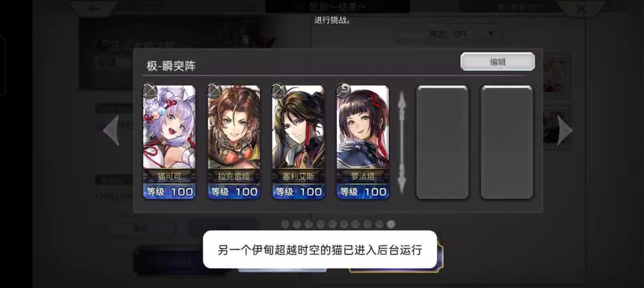
Task: Click the number 9 badge on 罗洁塔
Action: tap(342, 89)
